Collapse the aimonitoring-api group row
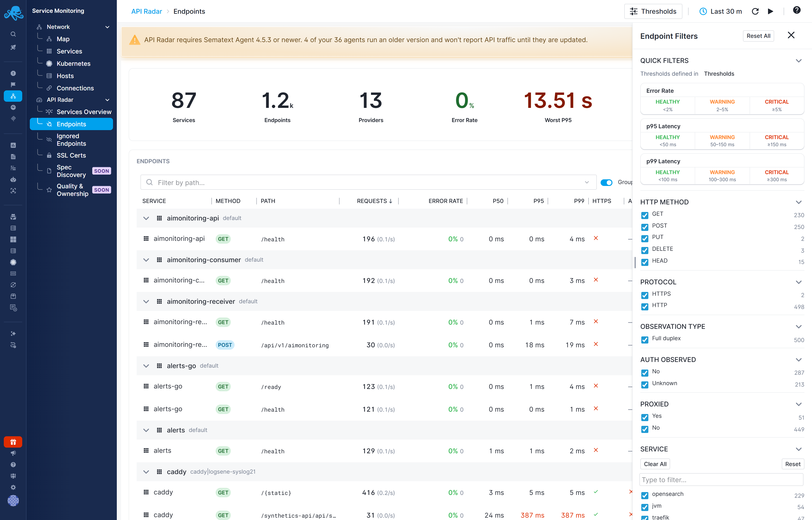This screenshot has height=520, width=812. (x=146, y=218)
